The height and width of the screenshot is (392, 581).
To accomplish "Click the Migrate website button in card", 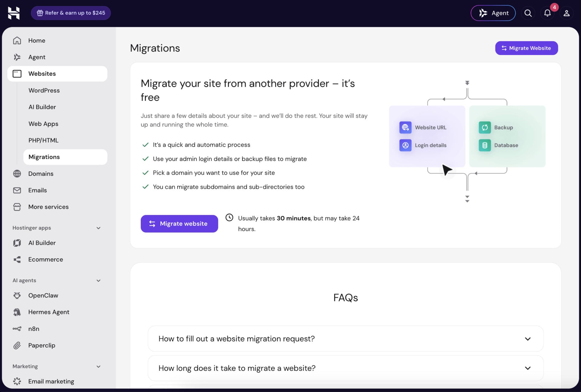I will click(179, 224).
